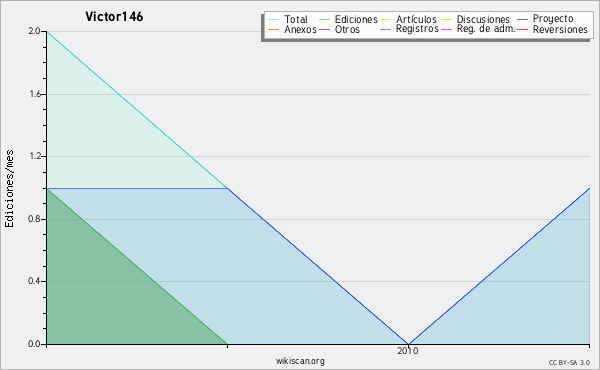Click the 0.8 y-axis label
This screenshot has height=370, width=600.
coord(34,219)
